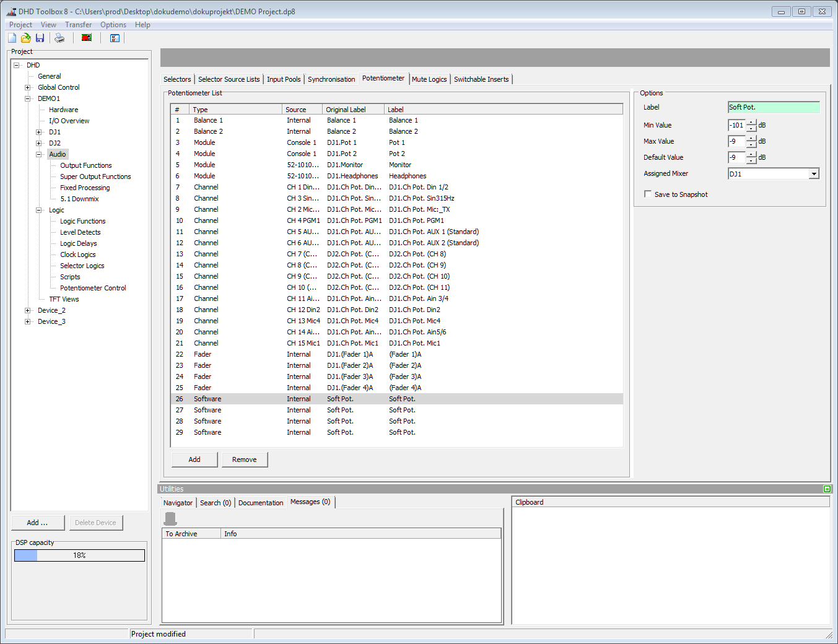838x644 pixels.
Task: Click the Label input field
Action: pyautogui.click(x=774, y=107)
